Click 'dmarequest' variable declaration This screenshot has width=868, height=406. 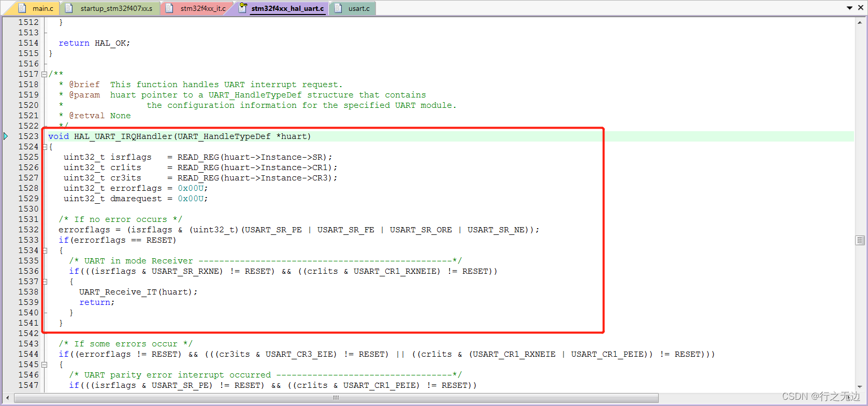[136, 199]
